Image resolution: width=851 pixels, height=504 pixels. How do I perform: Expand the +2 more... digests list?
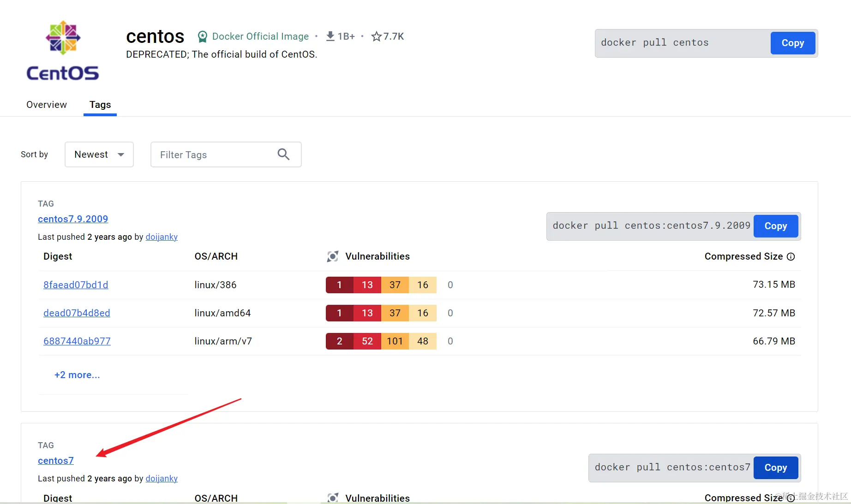77,375
